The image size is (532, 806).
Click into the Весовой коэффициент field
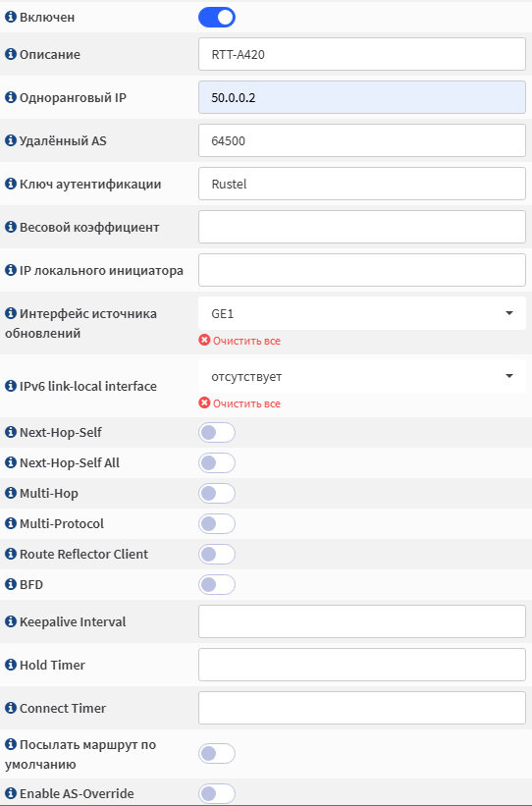pyautogui.click(x=362, y=227)
